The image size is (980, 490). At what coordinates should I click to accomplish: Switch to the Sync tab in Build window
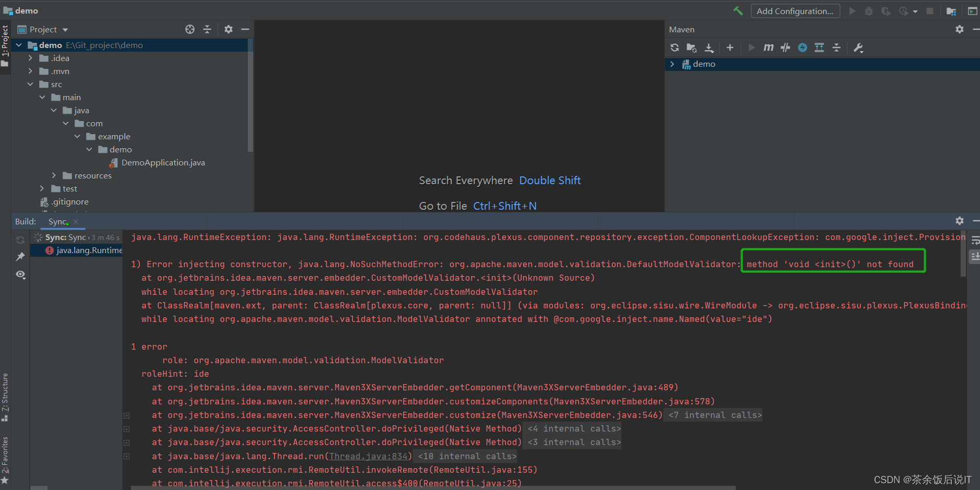pyautogui.click(x=57, y=221)
